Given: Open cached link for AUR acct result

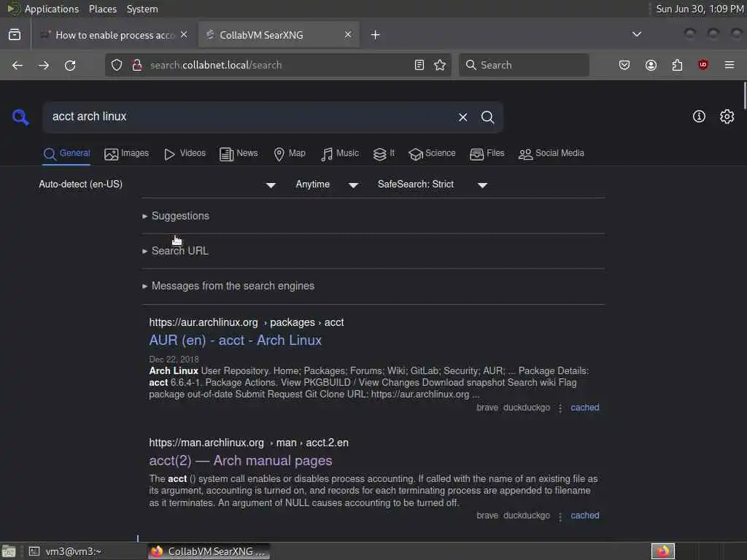Looking at the screenshot, I should click(x=585, y=408).
